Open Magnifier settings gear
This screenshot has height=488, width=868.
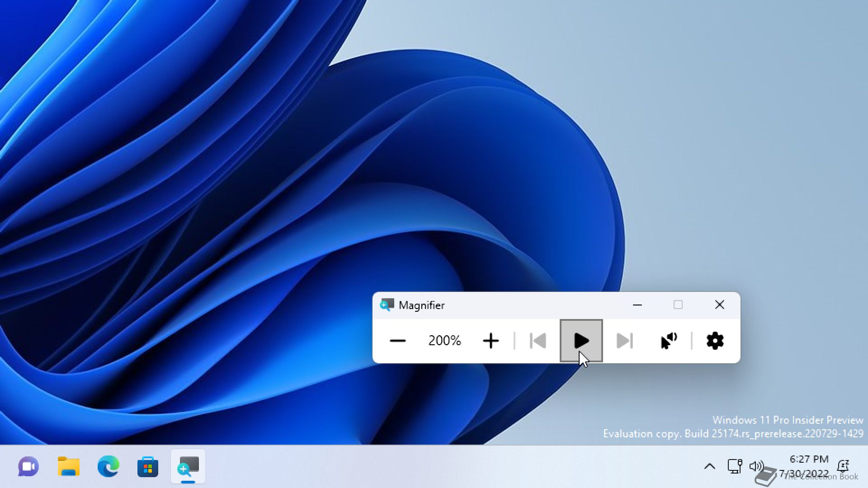tap(715, 341)
